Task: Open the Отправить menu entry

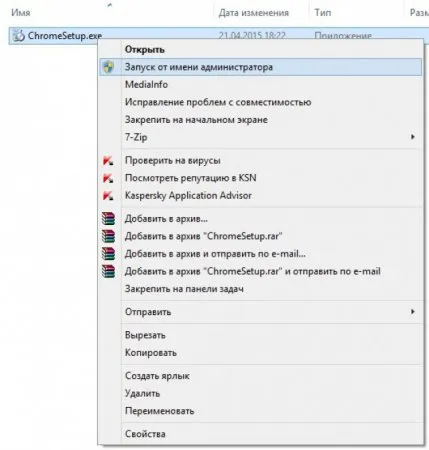Action: pyautogui.click(x=261, y=312)
